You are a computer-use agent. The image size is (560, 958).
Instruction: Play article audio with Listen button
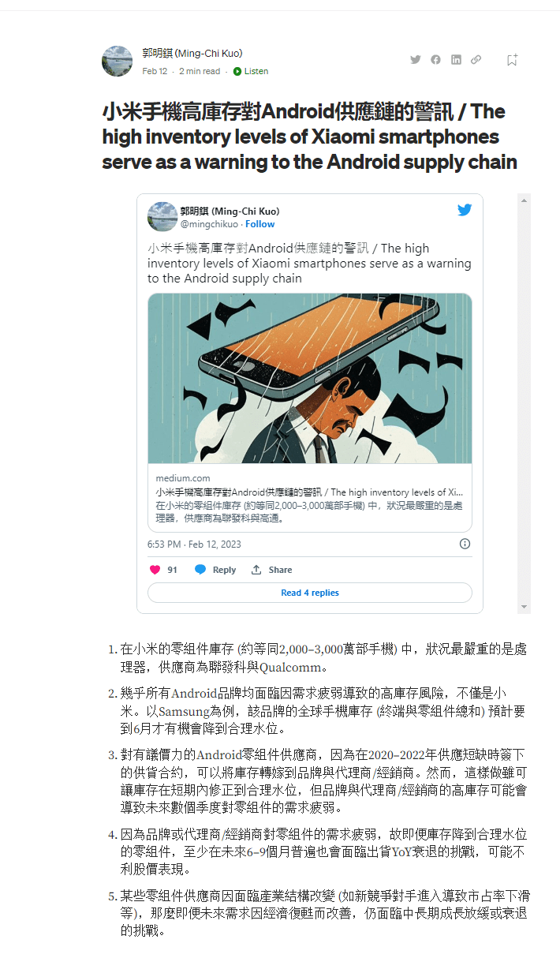click(x=251, y=71)
